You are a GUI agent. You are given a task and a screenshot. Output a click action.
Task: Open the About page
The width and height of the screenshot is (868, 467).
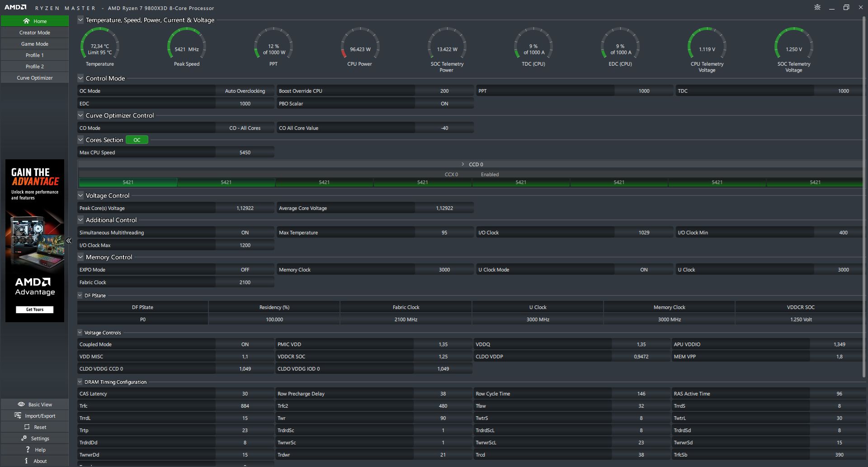coord(35,461)
